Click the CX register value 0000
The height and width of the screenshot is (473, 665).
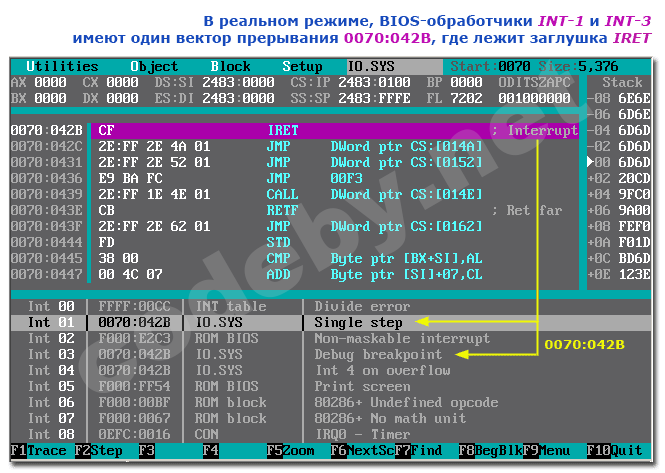tap(123, 82)
